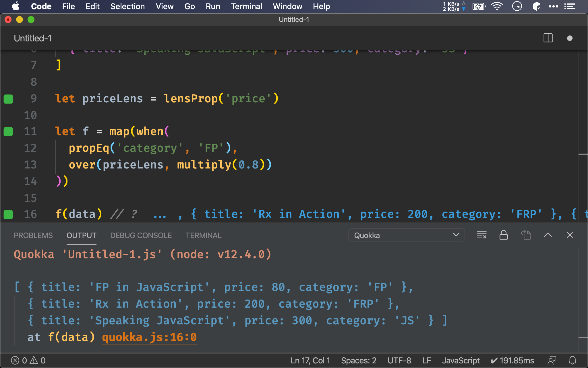Open the Edit menu
This screenshot has width=588, height=368.
[92, 6]
